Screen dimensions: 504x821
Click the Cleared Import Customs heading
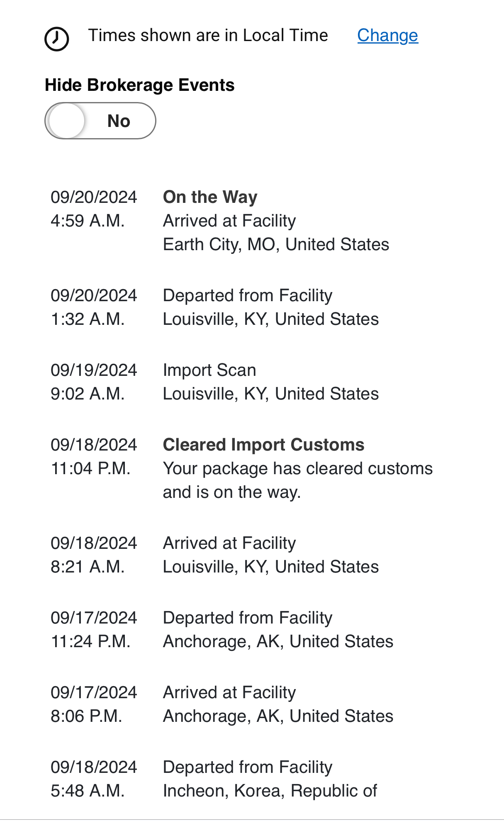263,445
